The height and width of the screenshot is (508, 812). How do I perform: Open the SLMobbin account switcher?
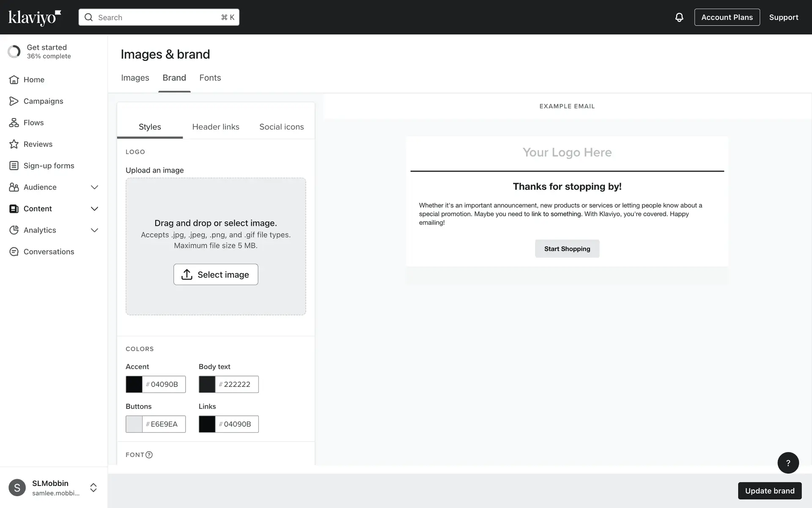point(93,488)
